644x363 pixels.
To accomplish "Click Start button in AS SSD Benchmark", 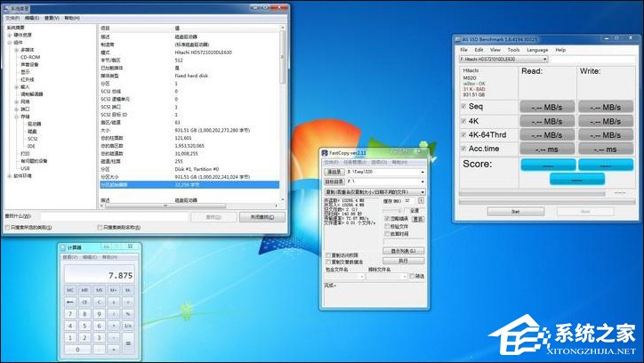I will tap(515, 212).
